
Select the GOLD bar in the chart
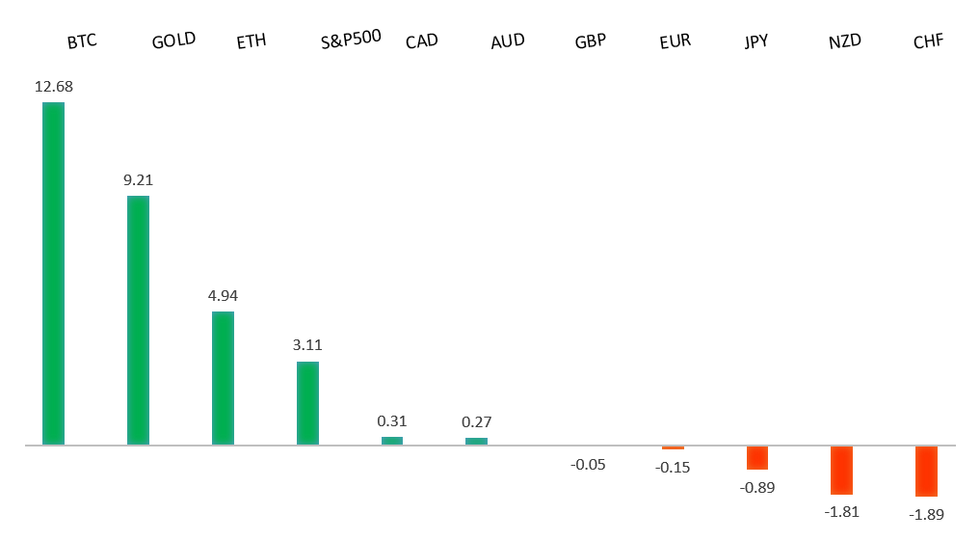pos(138,320)
